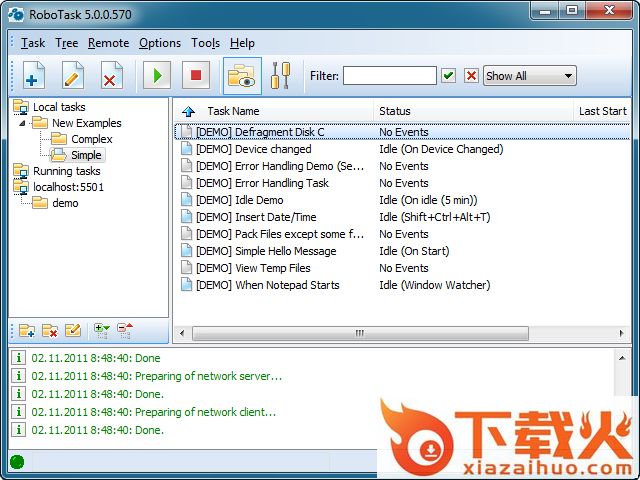Select the New Examples folder
The width and height of the screenshot is (640, 480).
coord(87,123)
